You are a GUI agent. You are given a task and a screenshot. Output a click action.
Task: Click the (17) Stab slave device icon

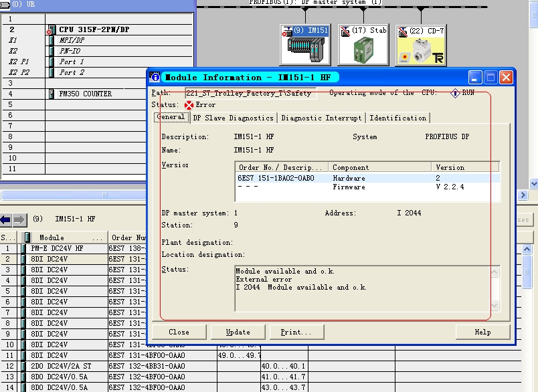[x=363, y=45]
